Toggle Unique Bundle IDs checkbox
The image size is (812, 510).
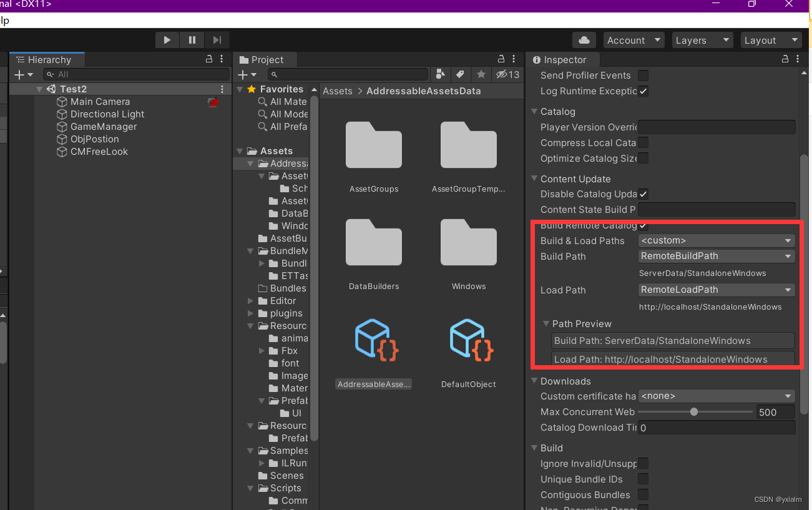[x=643, y=479]
